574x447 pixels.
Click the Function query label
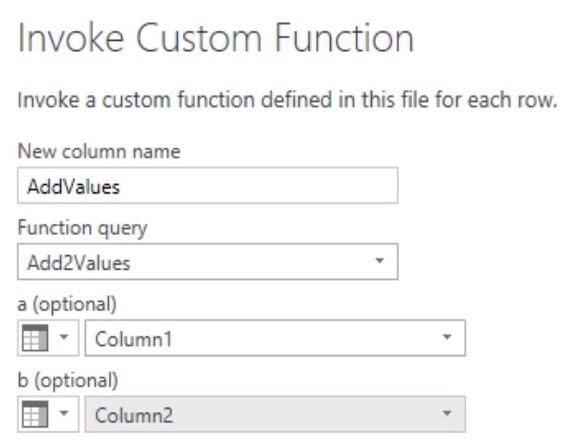[82, 228]
